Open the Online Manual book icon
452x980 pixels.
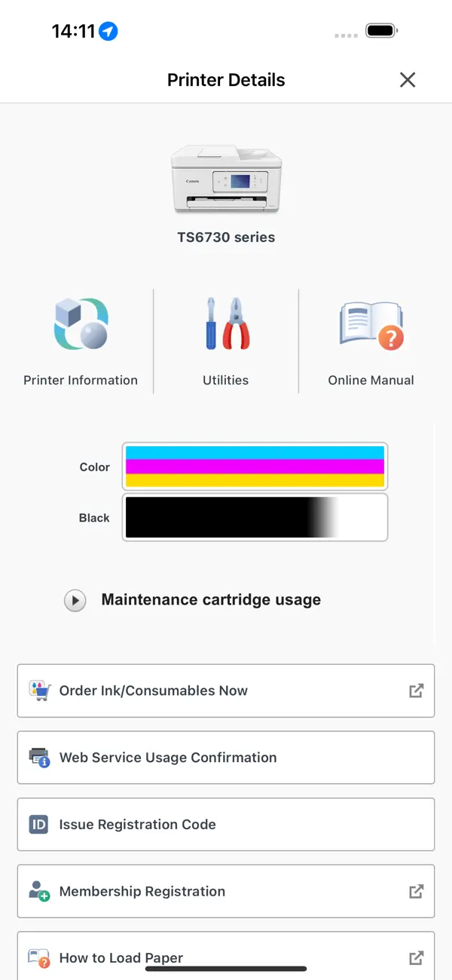371,324
